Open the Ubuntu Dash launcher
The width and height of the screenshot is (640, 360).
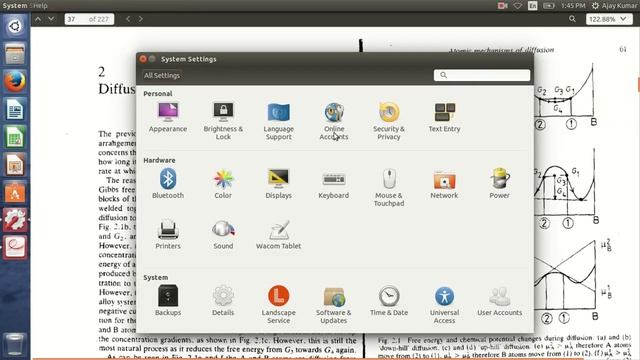[15, 27]
